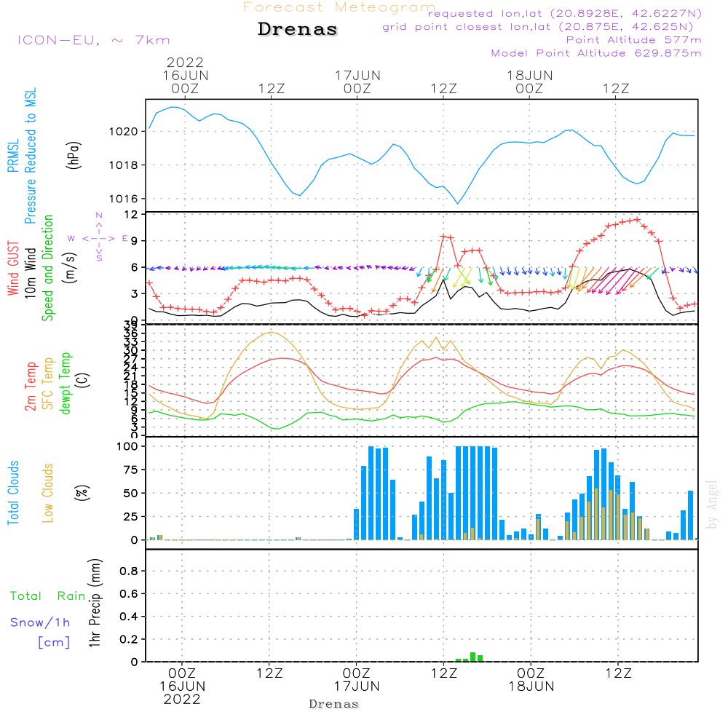The image size is (728, 728).
Task: Click the "(%)" cloud unit label
Action: coord(82,493)
